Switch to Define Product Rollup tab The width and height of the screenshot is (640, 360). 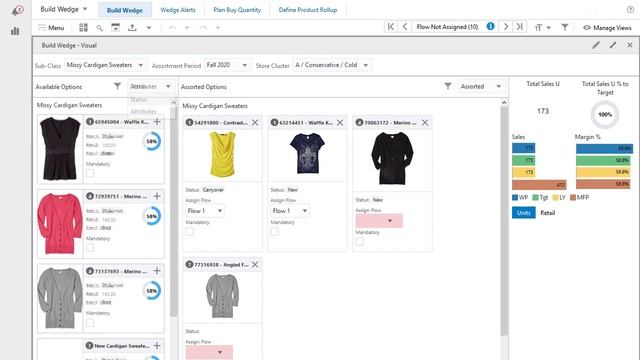[x=308, y=10]
